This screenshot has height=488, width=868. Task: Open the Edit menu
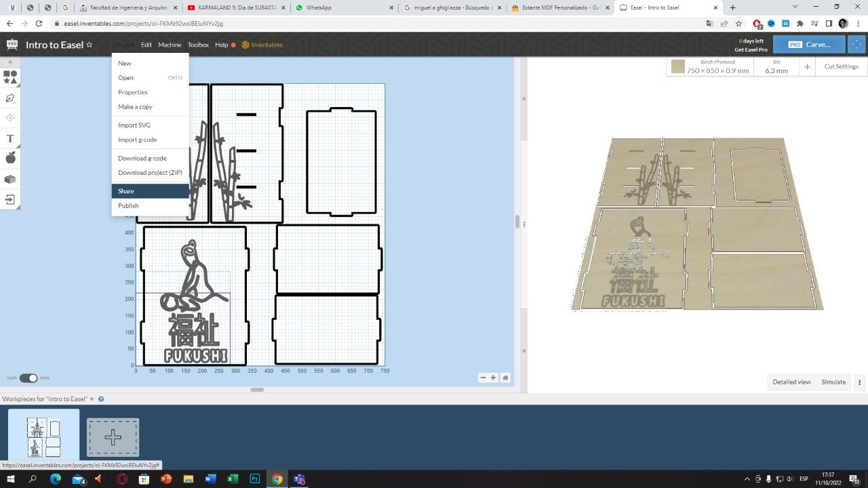point(146,45)
